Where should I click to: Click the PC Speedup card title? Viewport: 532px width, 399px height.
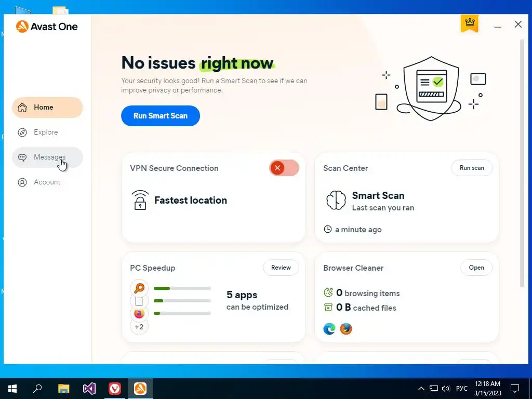pyautogui.click(x=153, y=268)
